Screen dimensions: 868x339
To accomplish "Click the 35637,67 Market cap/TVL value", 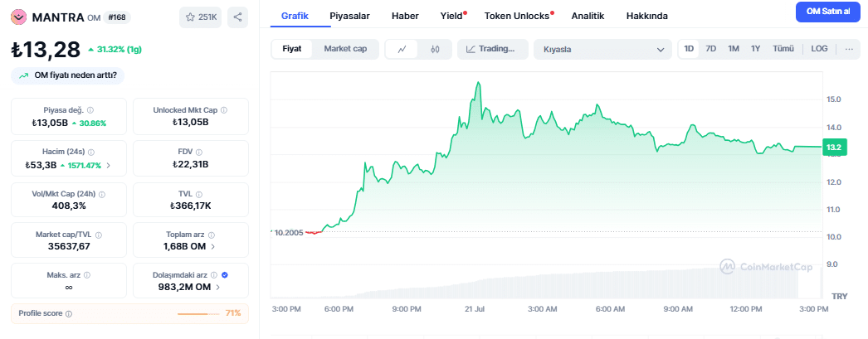I will [69, 246].
